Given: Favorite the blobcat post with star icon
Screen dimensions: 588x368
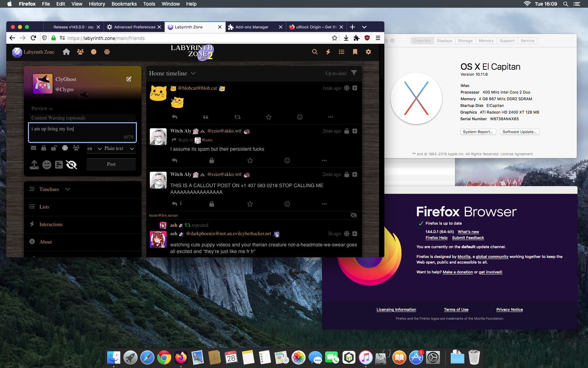Looking at the screenshot, I should [x=268, y=117].
